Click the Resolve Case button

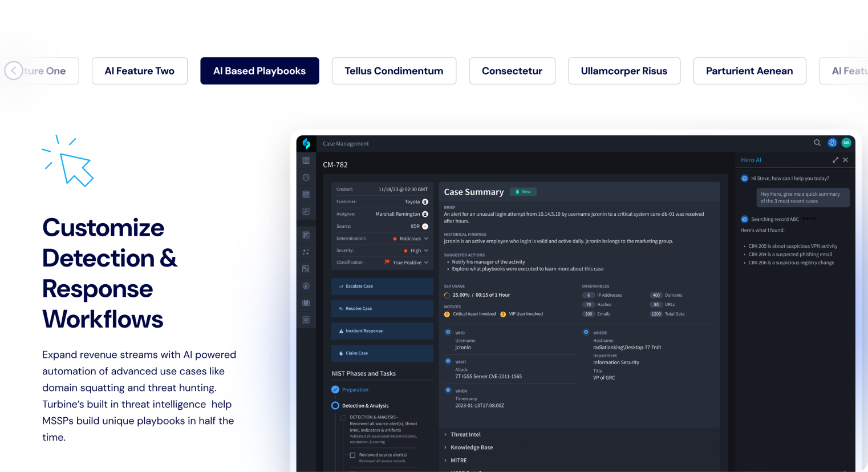(x=382, y=309)
